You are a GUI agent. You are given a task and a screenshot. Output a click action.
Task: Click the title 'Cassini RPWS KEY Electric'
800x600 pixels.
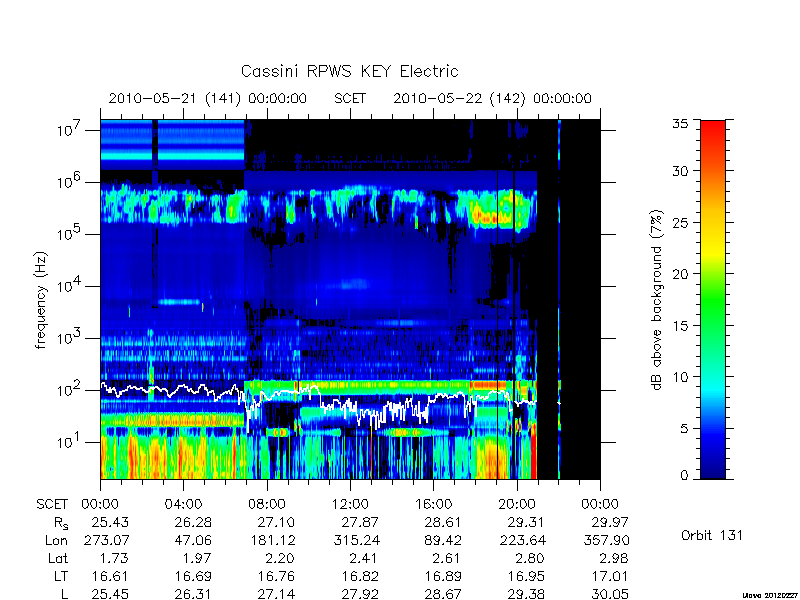(x=349, y=71)
